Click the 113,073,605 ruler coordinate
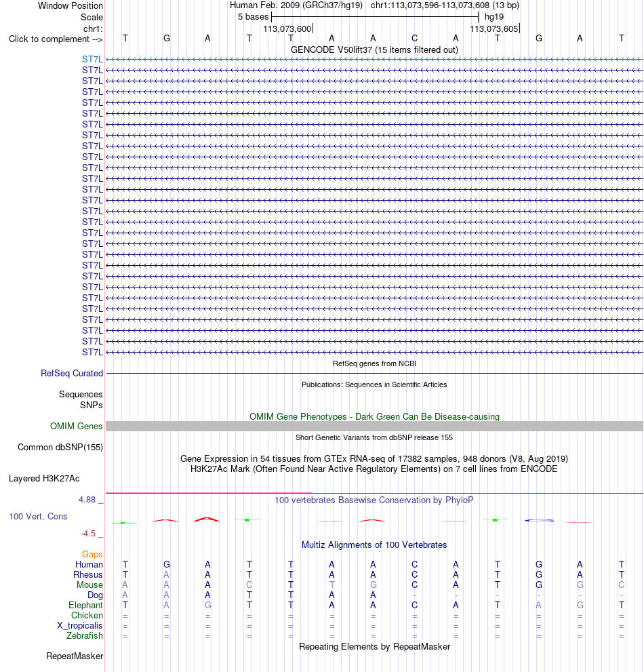Image resolution: width=644 pixels, height=672 pixels. pyautogui.click(x=494, y=28)
